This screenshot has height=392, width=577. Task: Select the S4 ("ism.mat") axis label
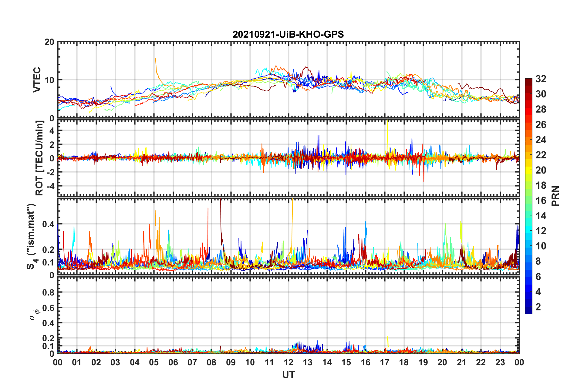[x=32, y=236]
